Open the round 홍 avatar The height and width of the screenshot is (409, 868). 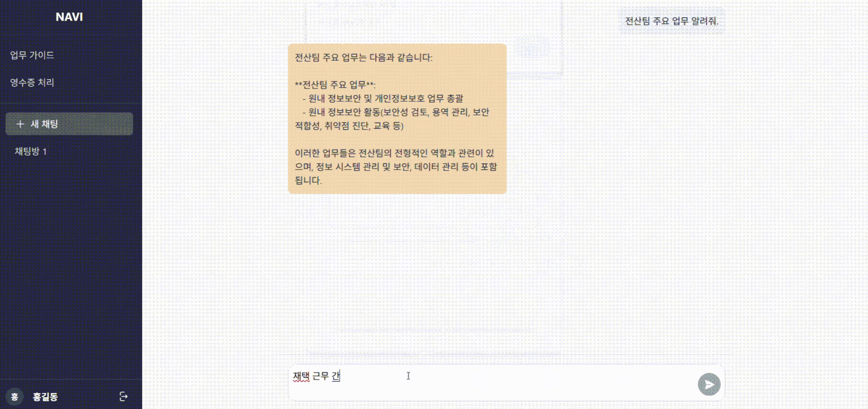[14, 397]
